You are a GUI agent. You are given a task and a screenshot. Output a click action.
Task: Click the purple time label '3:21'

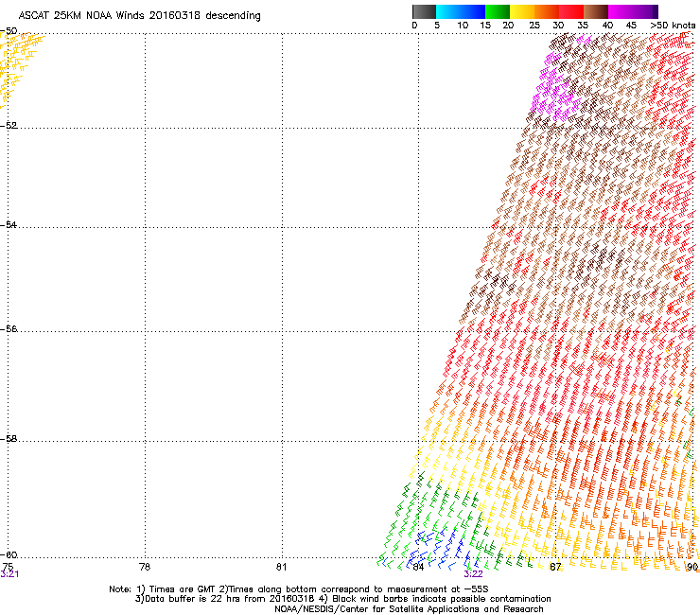point(9,574)
